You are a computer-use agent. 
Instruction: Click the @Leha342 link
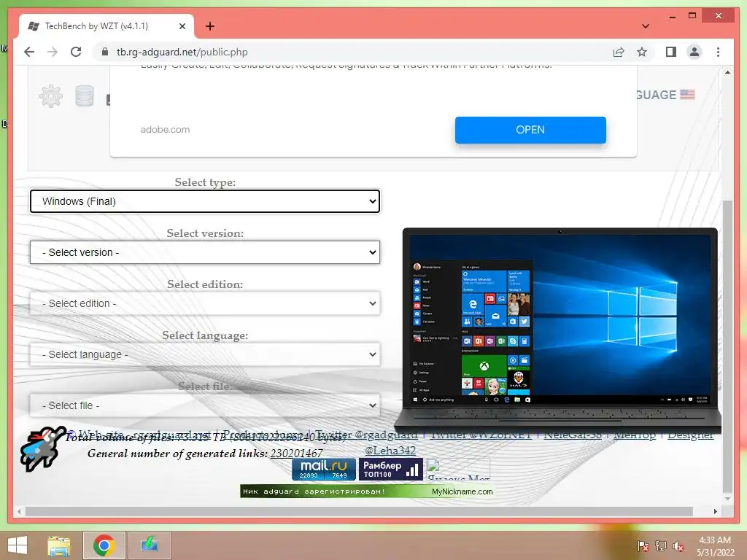click(390, 451)
